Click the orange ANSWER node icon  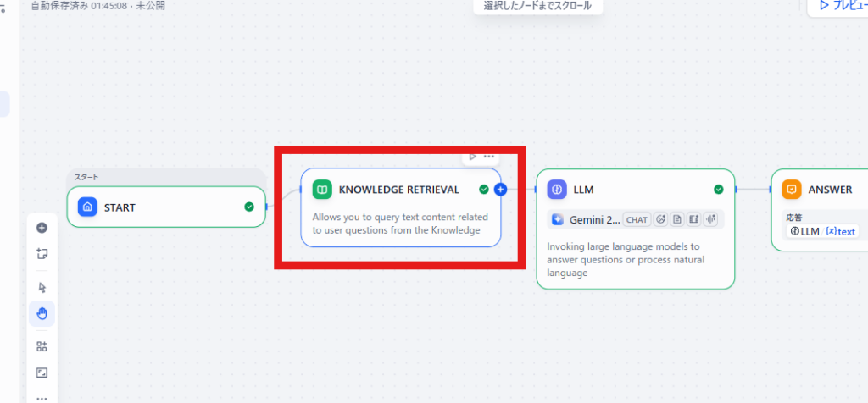point(791,190)
